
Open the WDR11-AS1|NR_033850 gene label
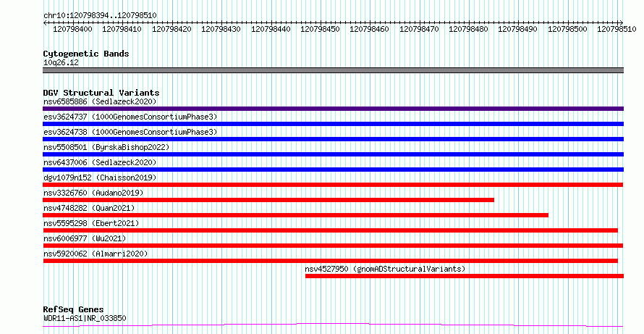(85, 318)
